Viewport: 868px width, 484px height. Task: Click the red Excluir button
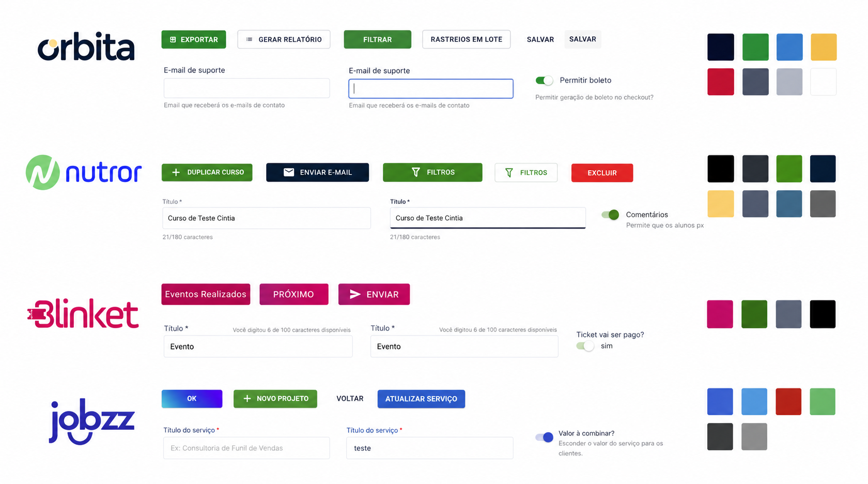coord(602,173)
